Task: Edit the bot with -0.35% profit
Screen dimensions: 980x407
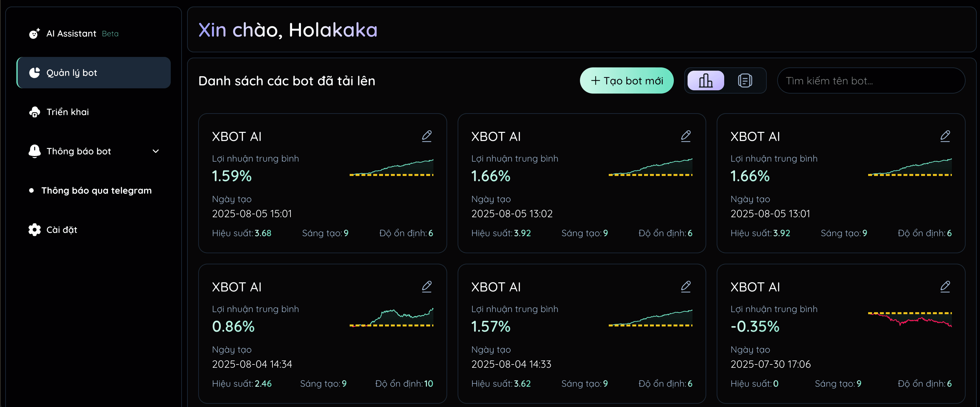Action: click(x=945, y=286)
